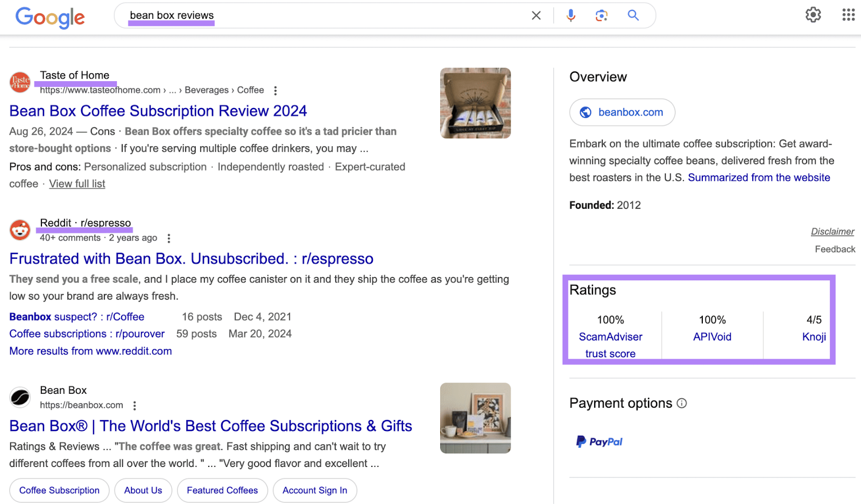
Task: Click inside the search input field
Action: click(323, 16)
